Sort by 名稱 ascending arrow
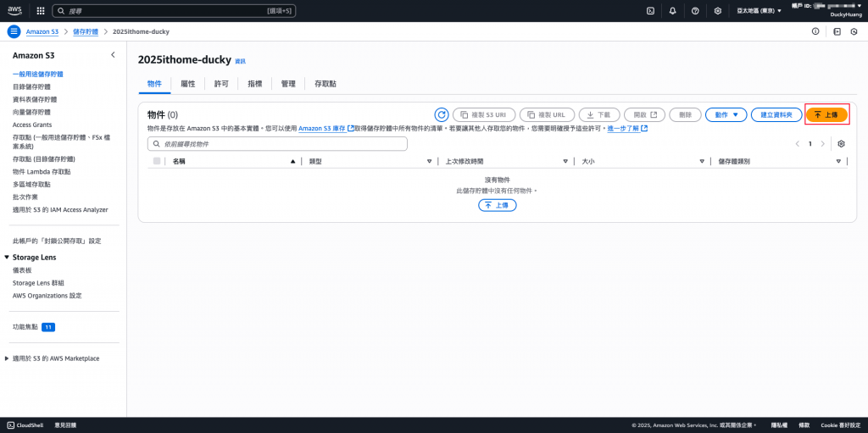Image resolution: width=868 pixels, height=433 pixels. (x=292, y=161)
